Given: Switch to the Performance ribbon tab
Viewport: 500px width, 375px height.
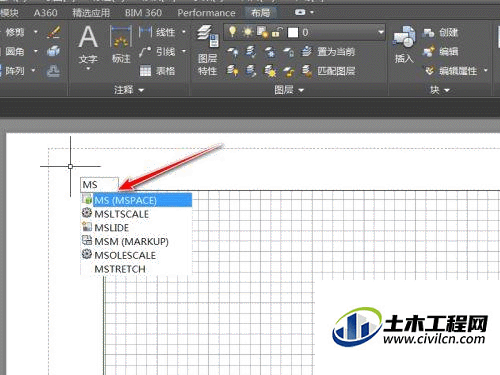Looking at the screenshot, I should coord(206,13).
